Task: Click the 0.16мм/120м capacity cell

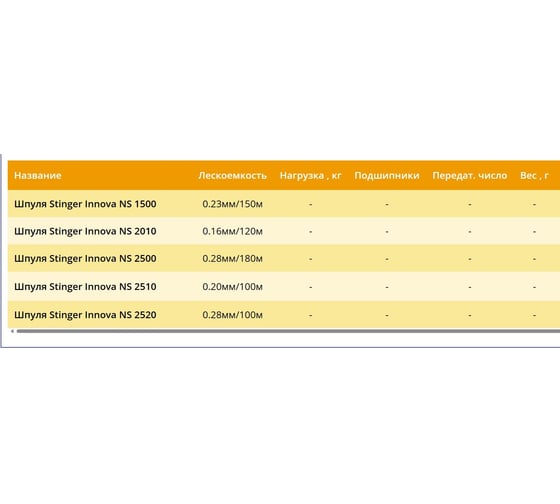Action: click(x=232, y=231)
